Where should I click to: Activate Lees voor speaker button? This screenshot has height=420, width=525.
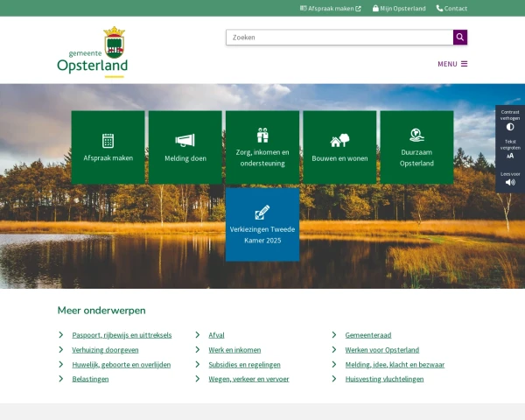click(510, 178)
